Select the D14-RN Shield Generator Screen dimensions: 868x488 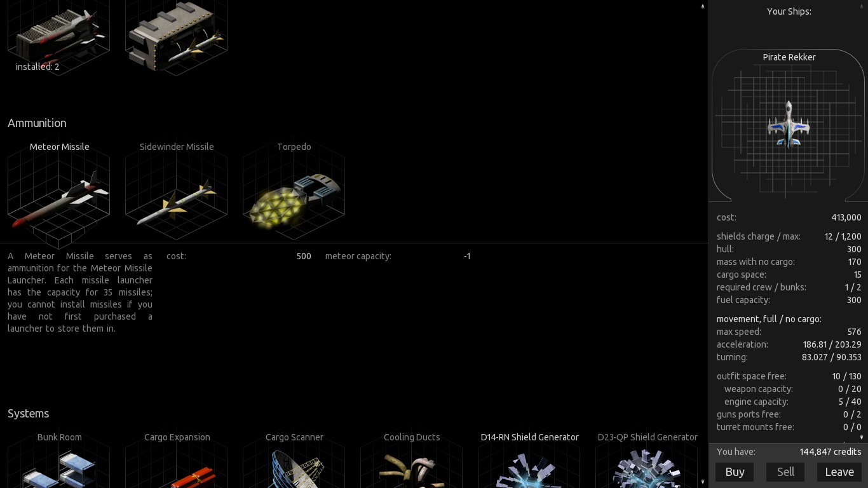click(529, 459)
